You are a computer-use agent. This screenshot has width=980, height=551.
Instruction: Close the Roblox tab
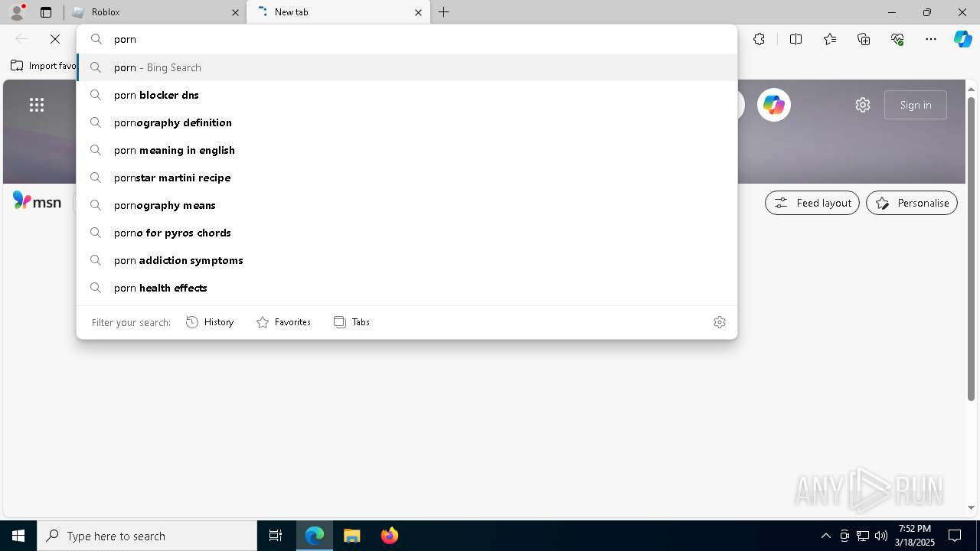[235, 12]
